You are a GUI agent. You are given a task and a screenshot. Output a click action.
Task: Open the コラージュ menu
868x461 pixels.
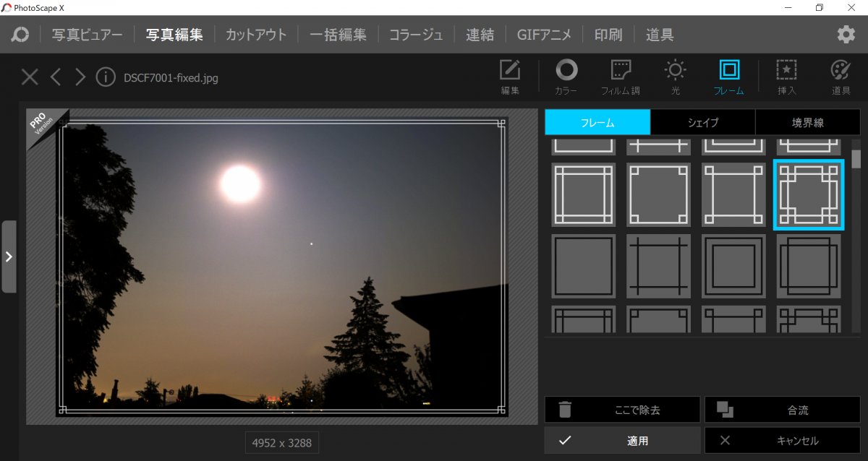click(416, 35)
